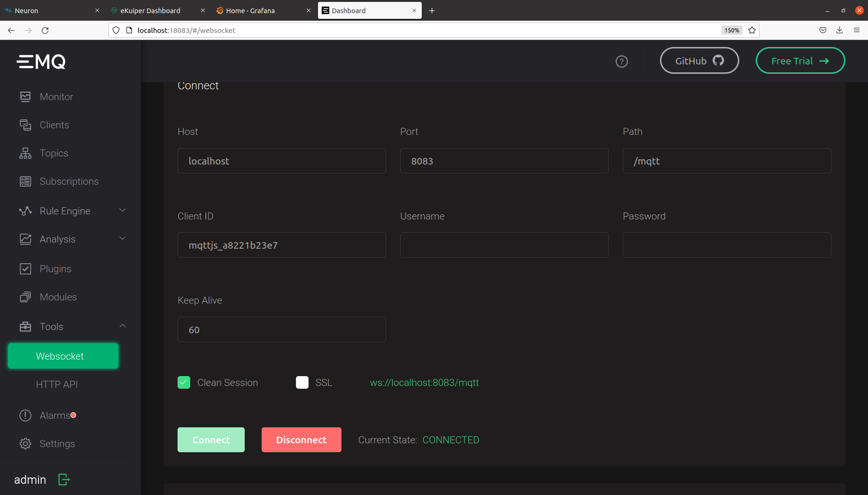This screenshot has width=868, height=495.
Task: Click the Subscriptions sidebar icon
Action: (25, 181)
